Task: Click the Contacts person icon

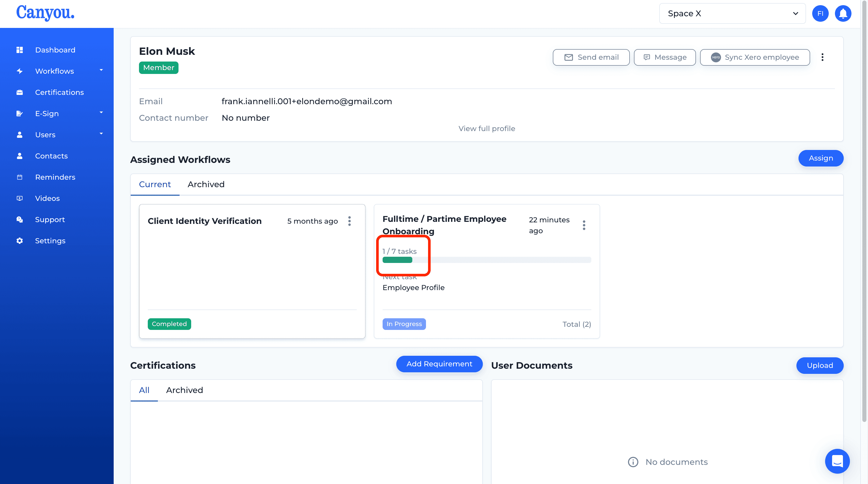Action: tap(20, 156)
